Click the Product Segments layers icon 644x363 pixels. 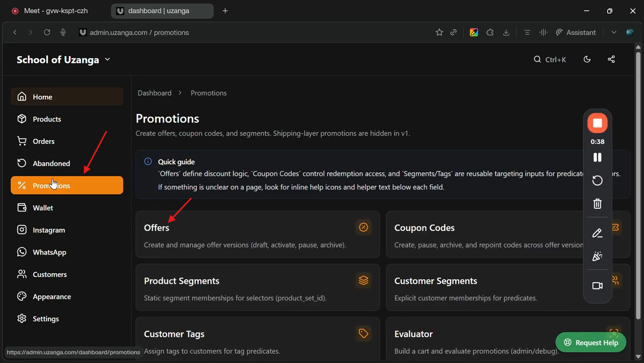(364, 280)
